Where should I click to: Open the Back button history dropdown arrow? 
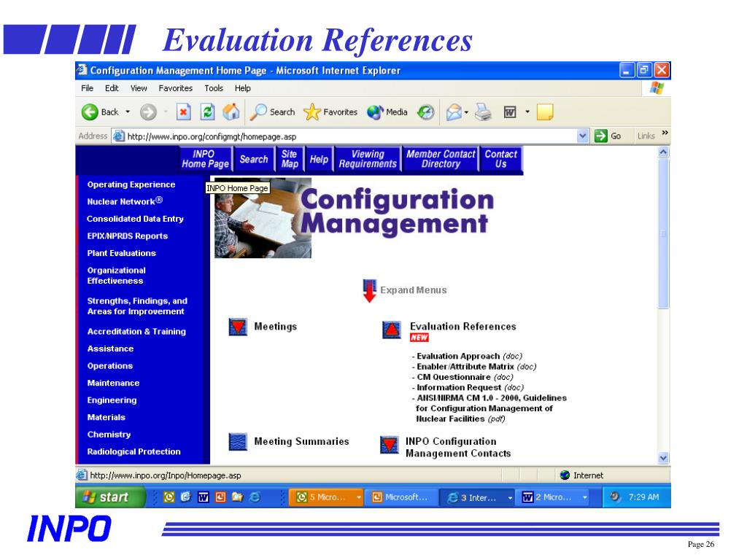click(128, 112)
